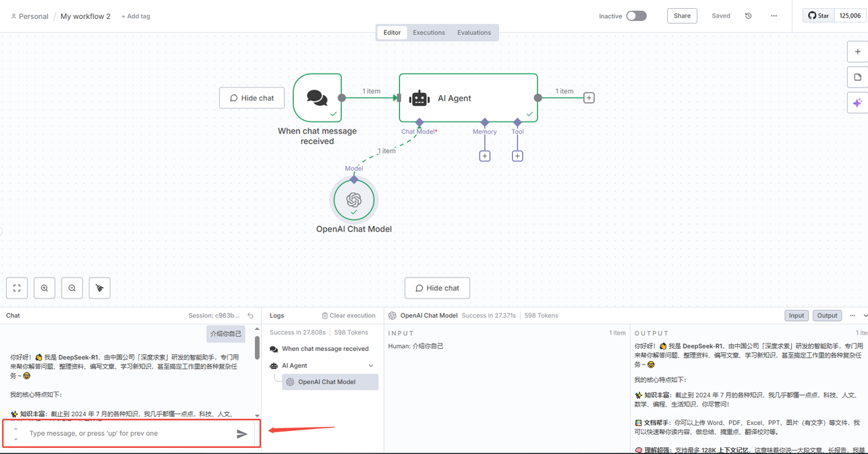Viewport: 868px width, 454px height.
Task: Collapse the AI Agent log row chevron
Action: [x=371, y=366]
